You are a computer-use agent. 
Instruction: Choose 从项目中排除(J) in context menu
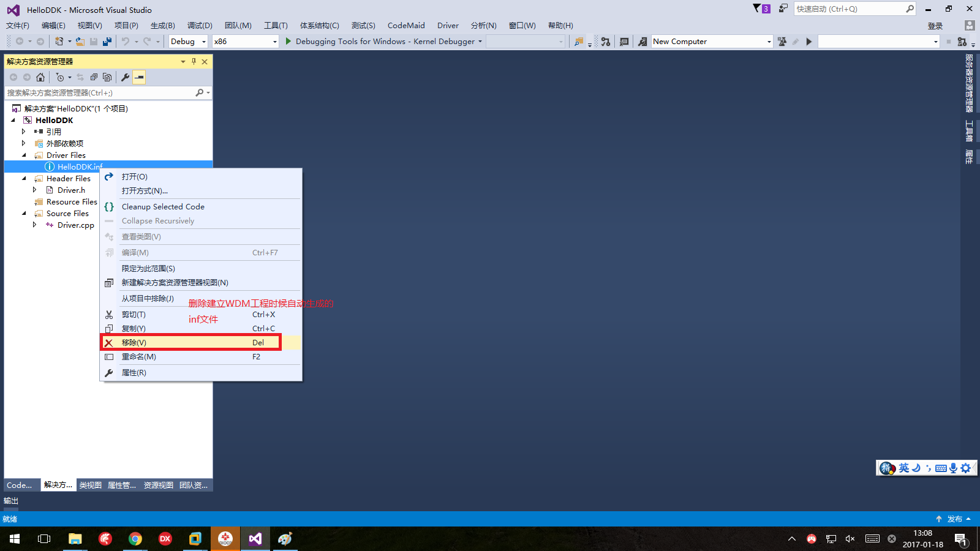[x=201, y=298]
